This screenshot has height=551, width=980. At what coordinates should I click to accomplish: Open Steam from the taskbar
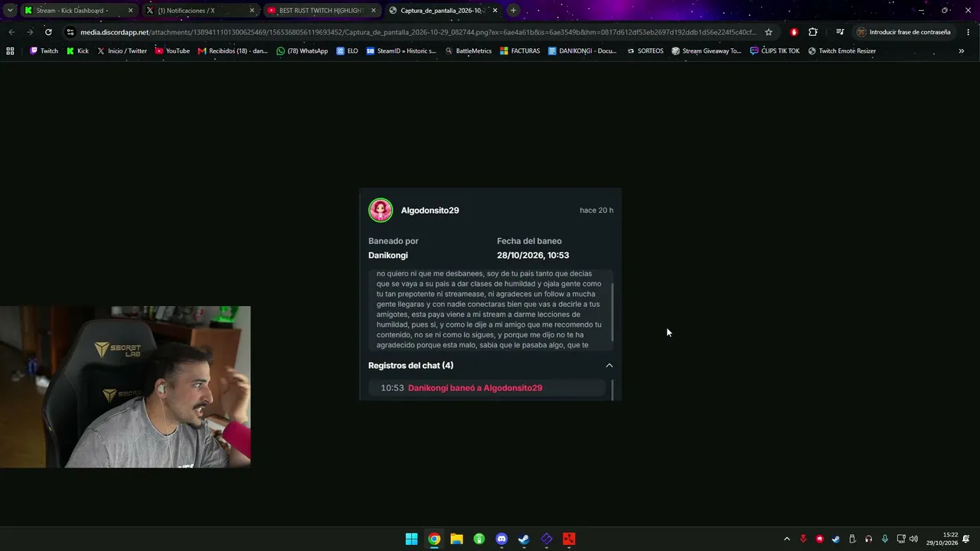524,539
